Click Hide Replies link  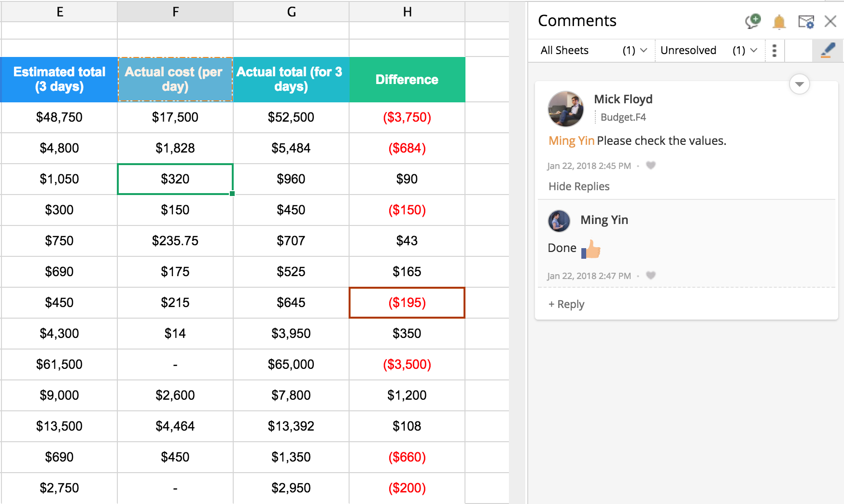click(x=579, y=186)
